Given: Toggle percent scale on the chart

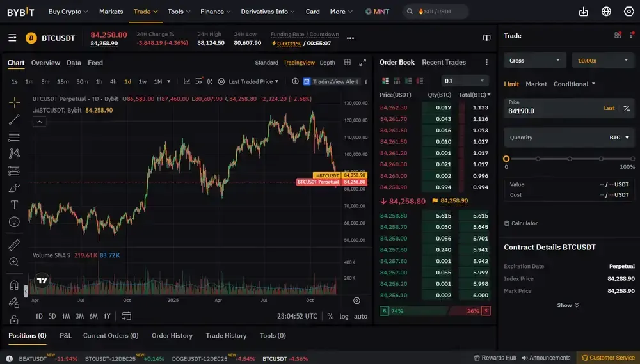Looking at the screenshot, I should pyautogui.click(x=330, y=316).
